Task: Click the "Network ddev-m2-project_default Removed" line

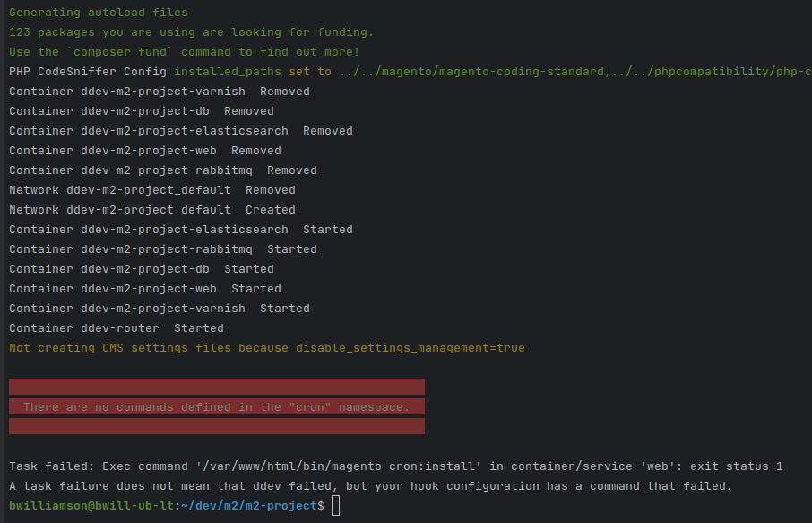Action: point(152,190)
